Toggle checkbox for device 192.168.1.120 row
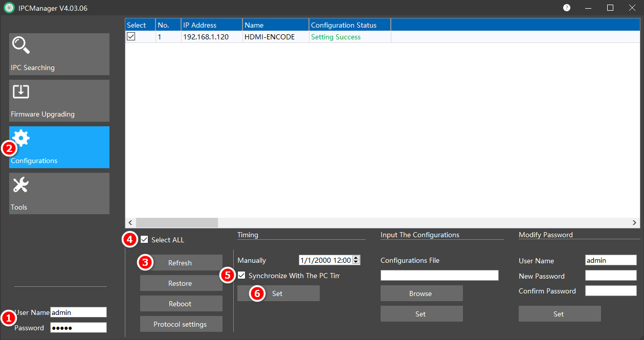 [131, 37]
